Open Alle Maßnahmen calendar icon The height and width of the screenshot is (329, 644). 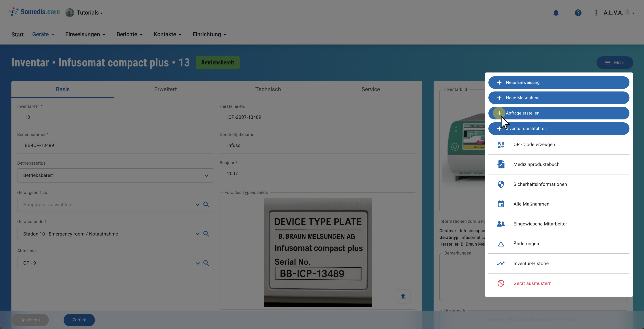(501, 204)
